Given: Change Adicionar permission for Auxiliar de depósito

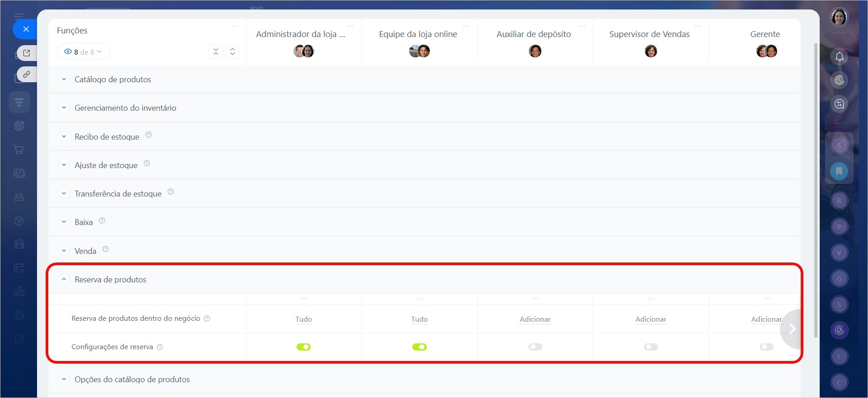Looking at the screenshot, I should 535,319.
